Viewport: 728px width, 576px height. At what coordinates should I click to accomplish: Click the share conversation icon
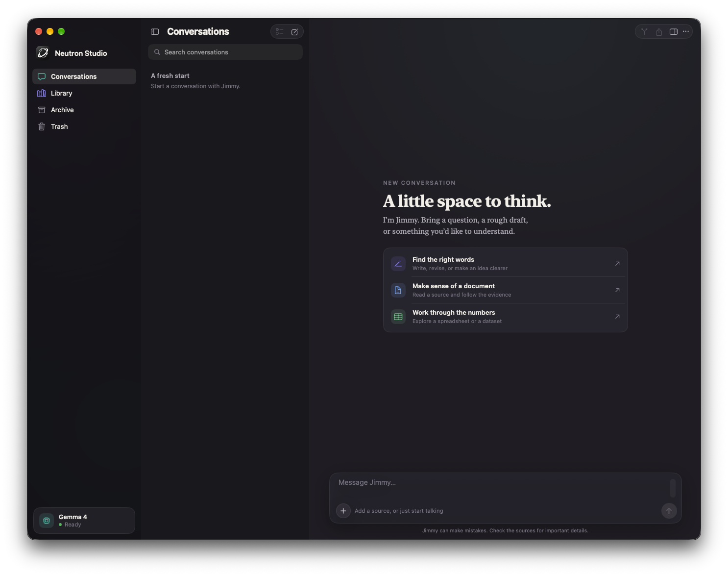(659, 32)
